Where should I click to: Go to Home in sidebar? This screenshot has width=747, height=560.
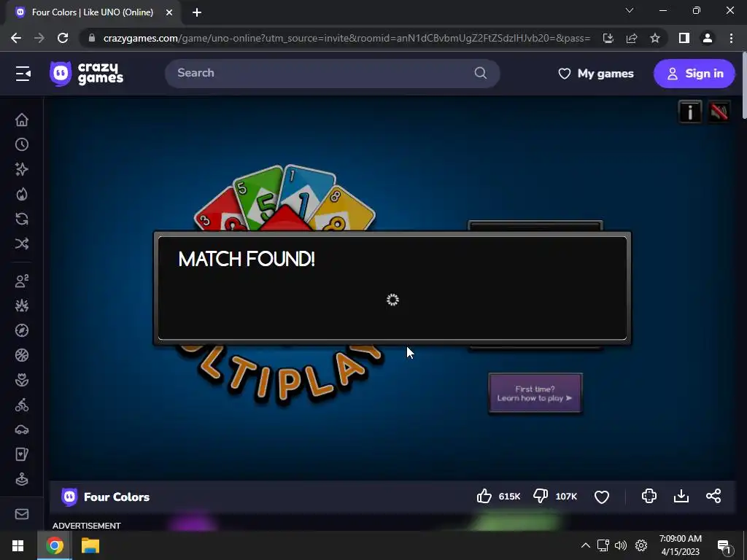click(x=22, y=120)
